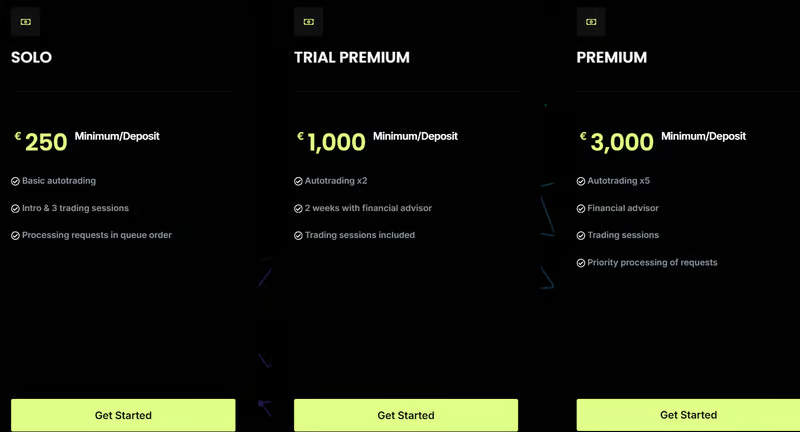Click the checkmark icon beside Autotrading x2
Viewport: 800px width, 432px height.
click(x=298, y=181)
